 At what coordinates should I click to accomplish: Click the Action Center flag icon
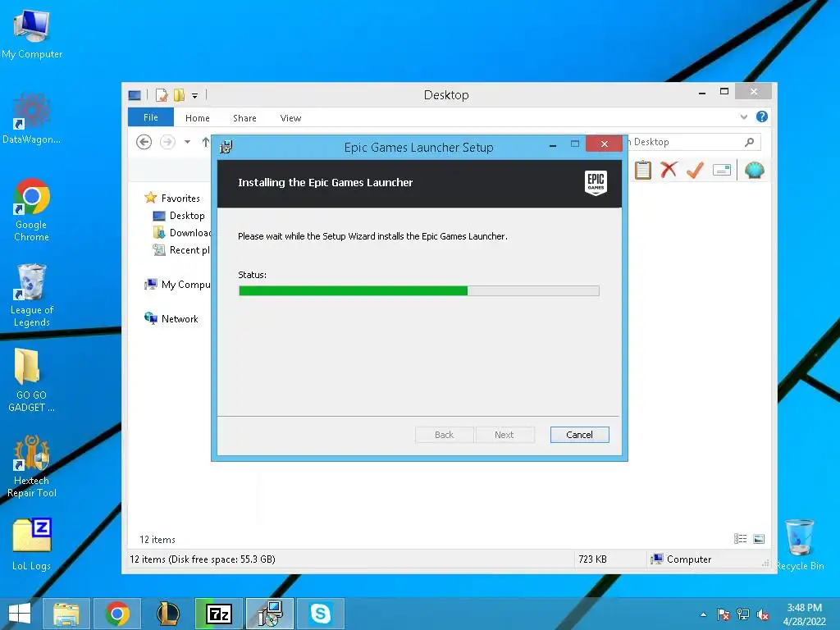[x=723, y=614]
